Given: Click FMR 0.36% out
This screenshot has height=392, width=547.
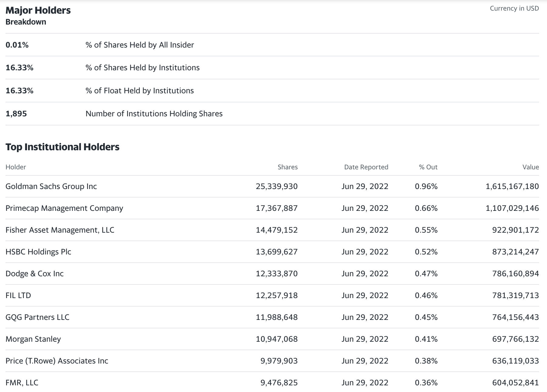Looking at the screenshot, I should point(426,383).
